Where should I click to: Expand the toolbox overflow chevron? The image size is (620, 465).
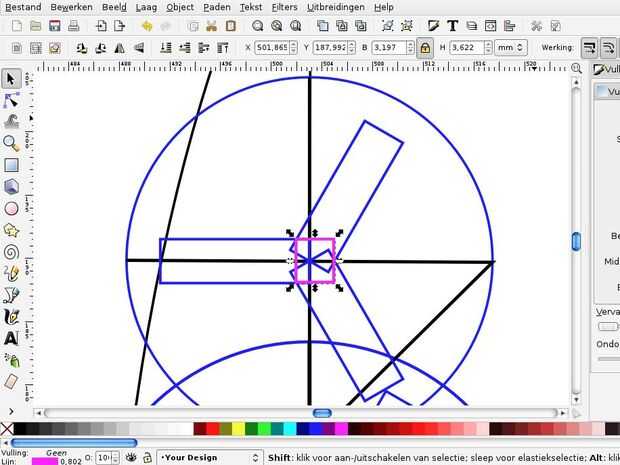coord(11,412)
